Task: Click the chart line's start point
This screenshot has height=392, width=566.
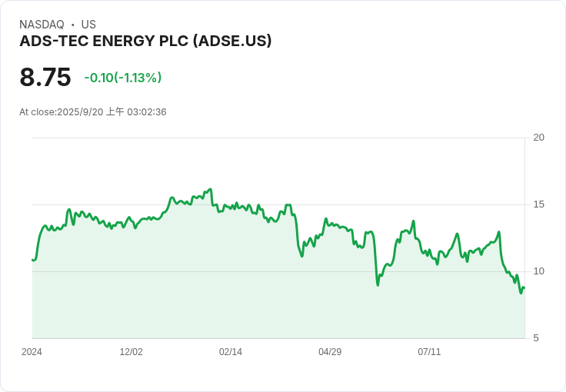Action: point(32,260)
